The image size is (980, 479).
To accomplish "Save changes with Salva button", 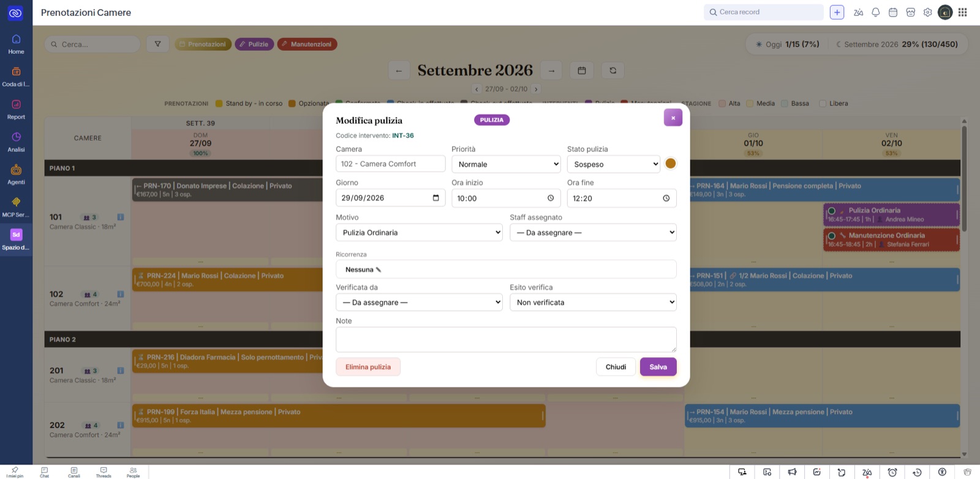I will [x=658, y=367].
